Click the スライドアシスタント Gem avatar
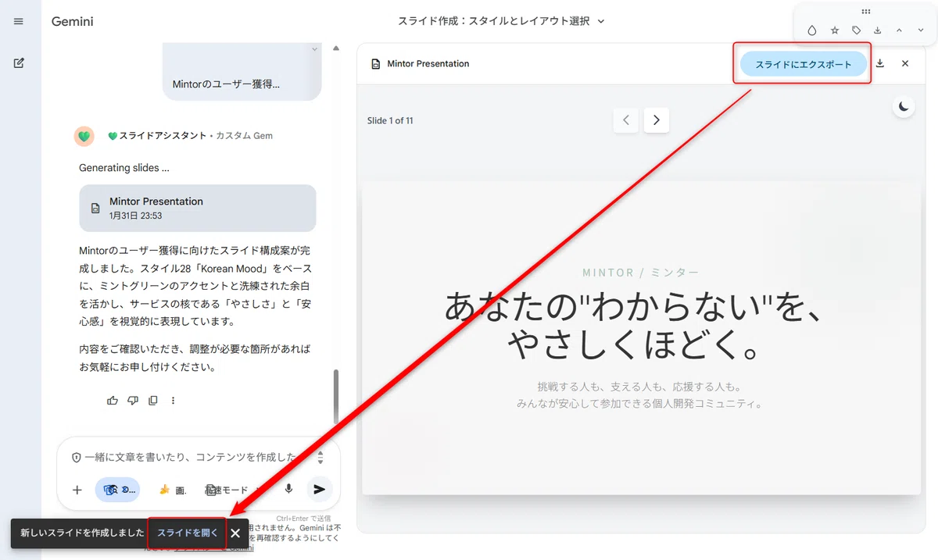 click(x=85, y=136)
